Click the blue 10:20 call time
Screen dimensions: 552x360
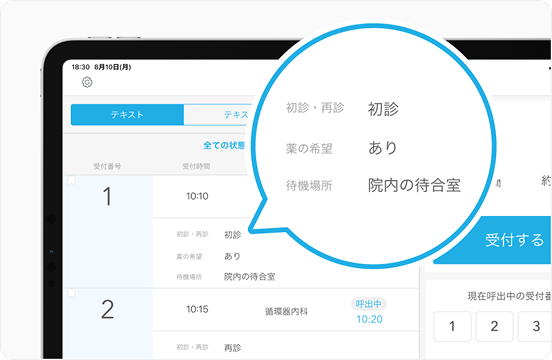pyautogui.click(x=369, y=319)
